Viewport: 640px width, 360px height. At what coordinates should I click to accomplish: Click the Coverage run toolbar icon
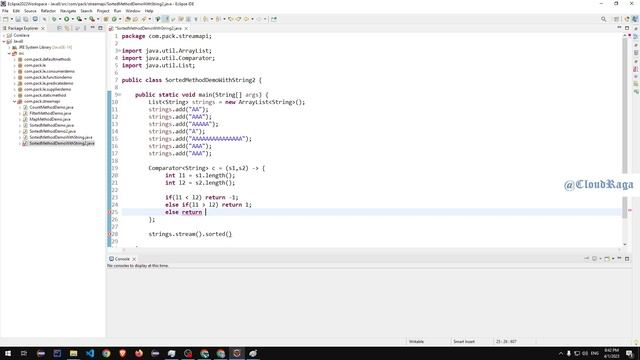[79, 19]
